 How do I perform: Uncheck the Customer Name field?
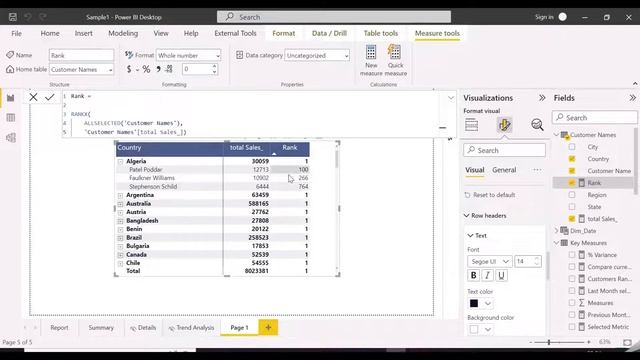pyautogui.click(x=572, y=171)
